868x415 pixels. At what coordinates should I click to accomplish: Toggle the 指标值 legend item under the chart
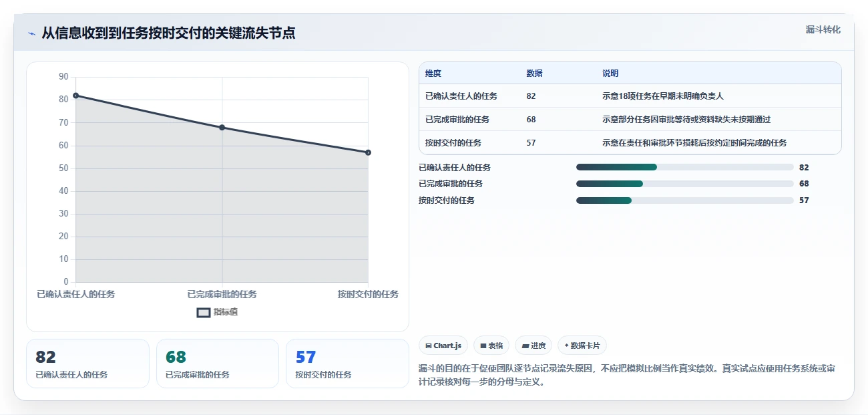pyautogui.click(x=217, y=312)
